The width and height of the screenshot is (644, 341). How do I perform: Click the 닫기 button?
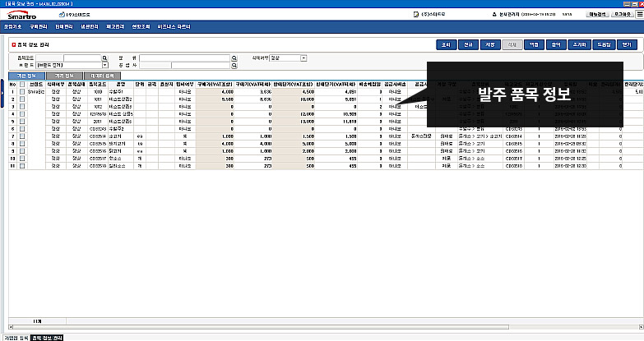click(627, 44)
